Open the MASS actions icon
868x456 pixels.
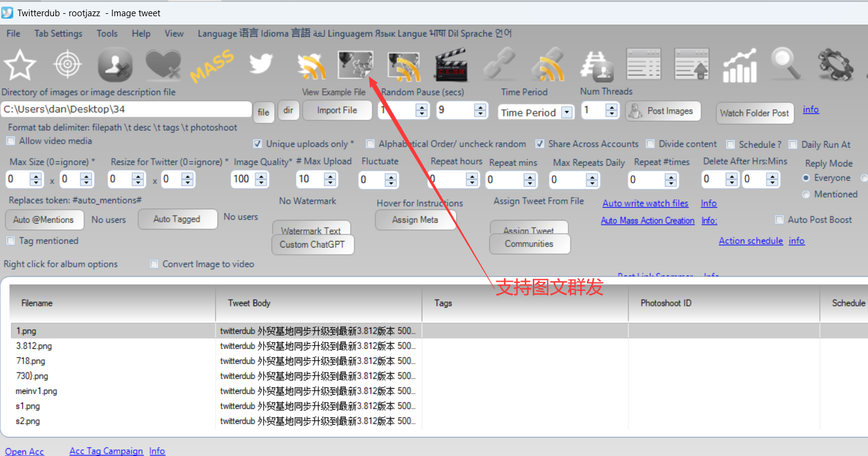pyautogui.click(x=211, y=66)
